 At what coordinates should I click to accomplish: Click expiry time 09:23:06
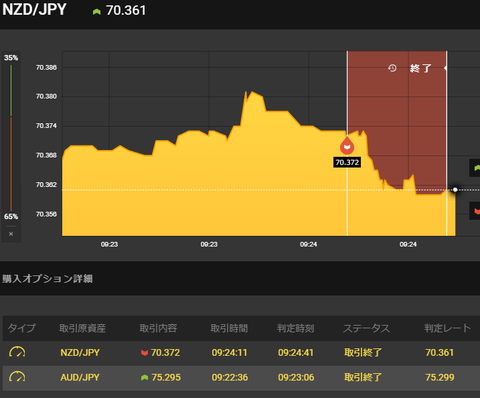pyautogui.click(x=296, y=377)
